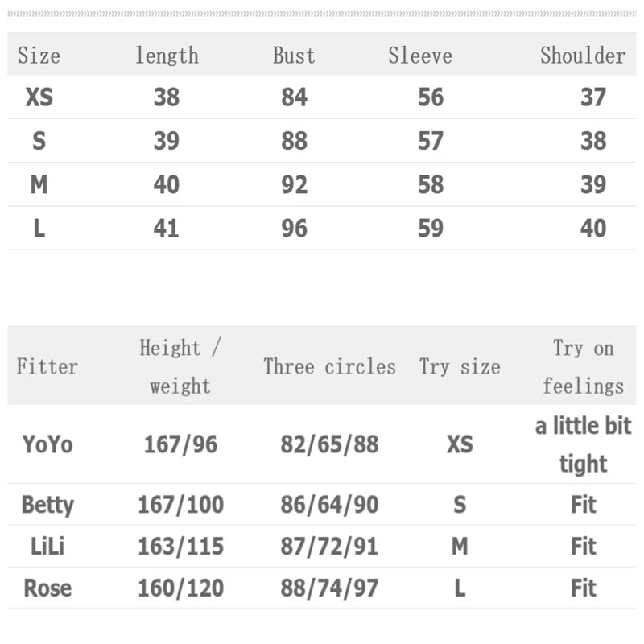
Task: Select fitter name Betty
Action: 47,505
